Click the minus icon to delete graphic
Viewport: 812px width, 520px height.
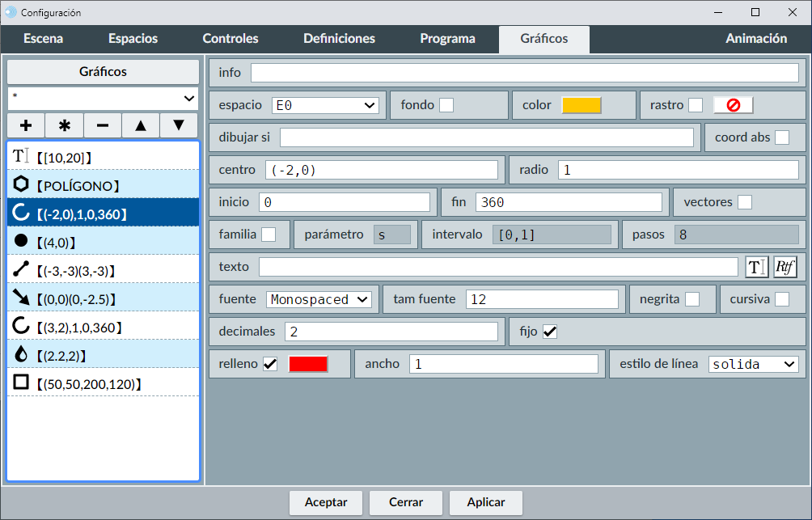(x=103, y=125)
